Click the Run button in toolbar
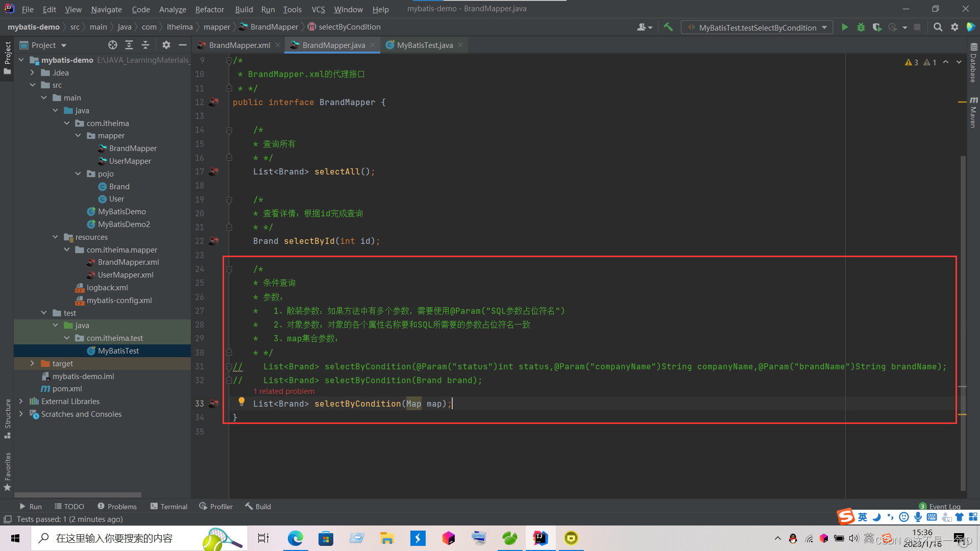 (x=846, y=27)
